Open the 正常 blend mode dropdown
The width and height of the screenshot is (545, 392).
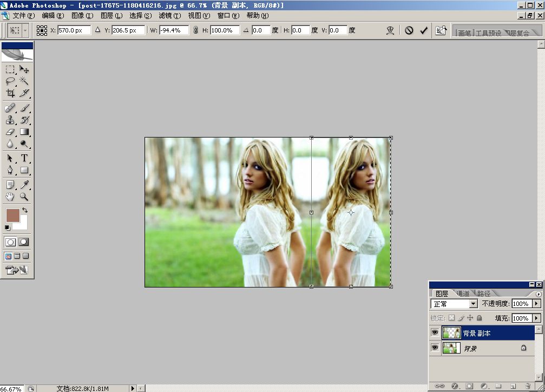[x=473, y=304]
